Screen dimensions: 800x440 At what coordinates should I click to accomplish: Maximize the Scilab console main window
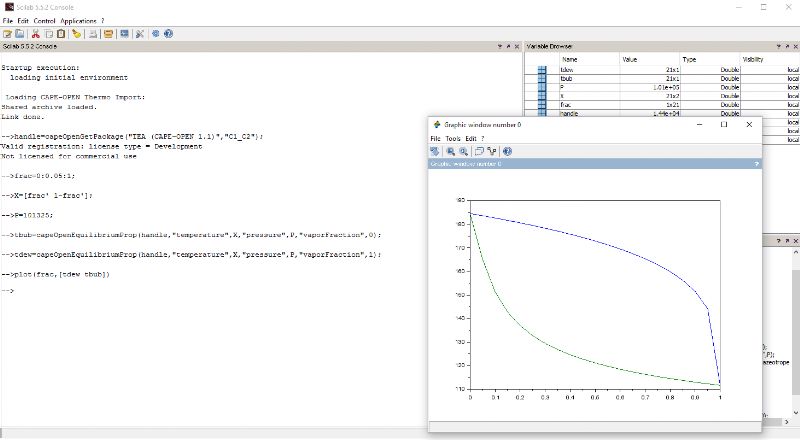pyautogui.click(x=763, y=7)
